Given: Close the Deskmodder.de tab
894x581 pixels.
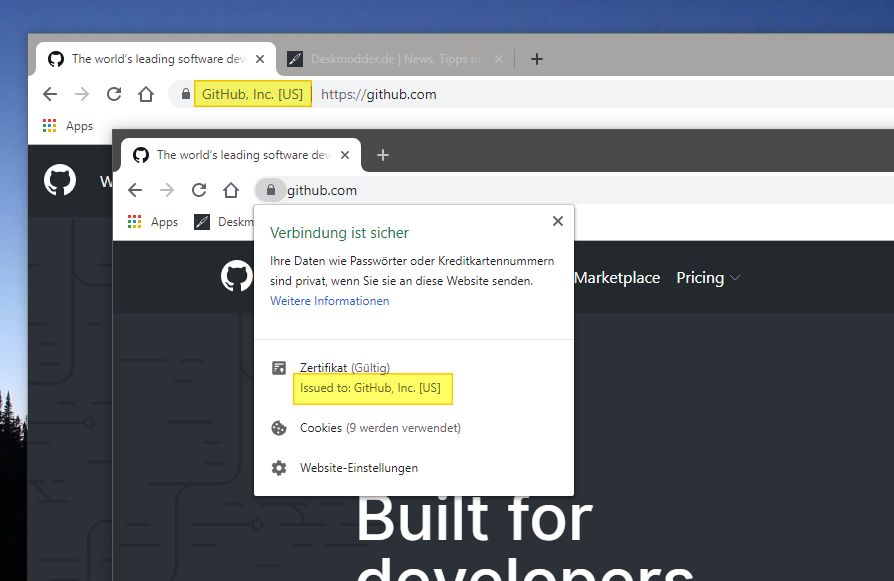Looking at the screenshot, I should [x=499, y=59].
